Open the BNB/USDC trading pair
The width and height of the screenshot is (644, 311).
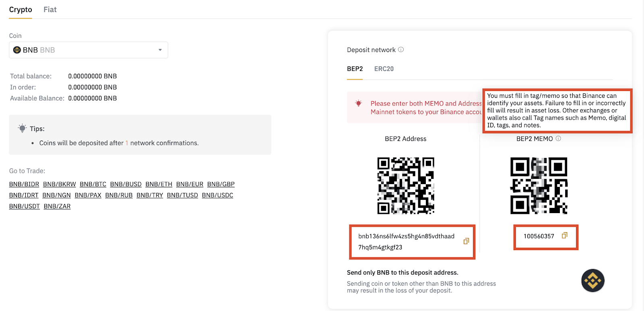coord(218,195)
